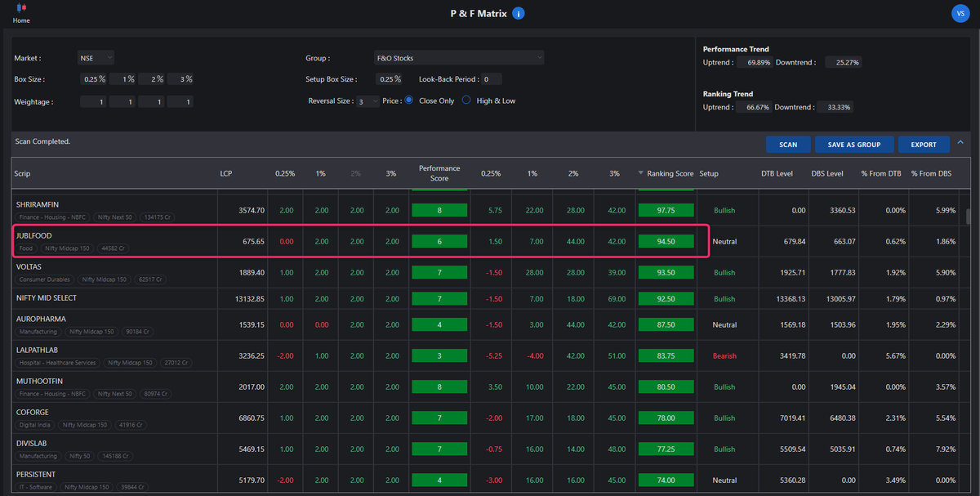The height and width of the screenshot is (496, 980).
Task: Edit the Look-Back Period field
Action: [491, 79]
